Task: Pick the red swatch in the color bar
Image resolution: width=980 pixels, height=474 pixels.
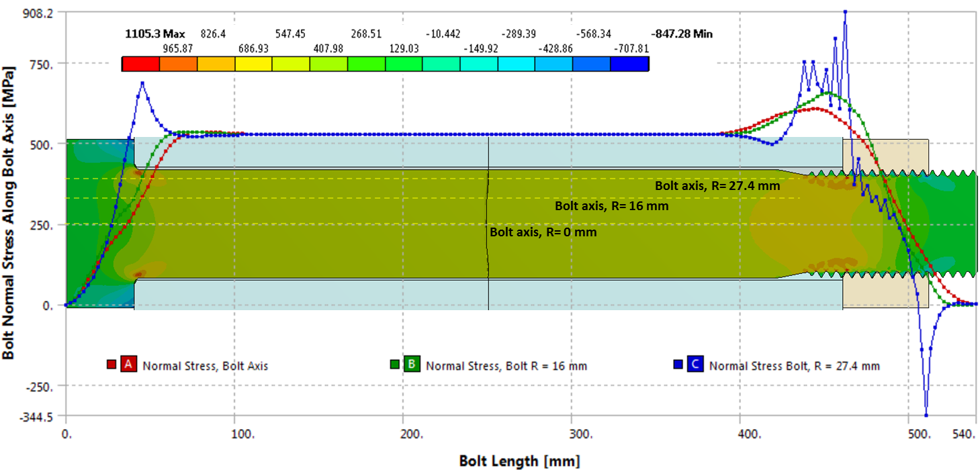Action: (x=140, y=64)
